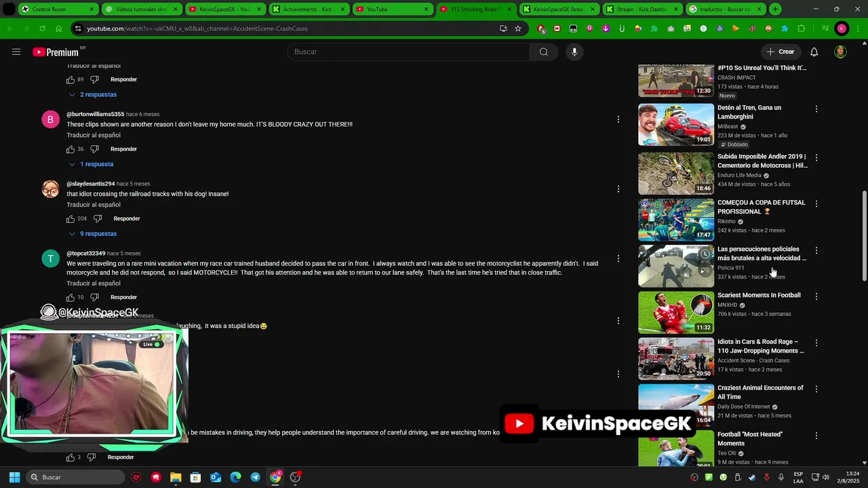Screen dimensions: 868x488
Task: Open options menu for topcat32349 comment
Action: (618, 258)
